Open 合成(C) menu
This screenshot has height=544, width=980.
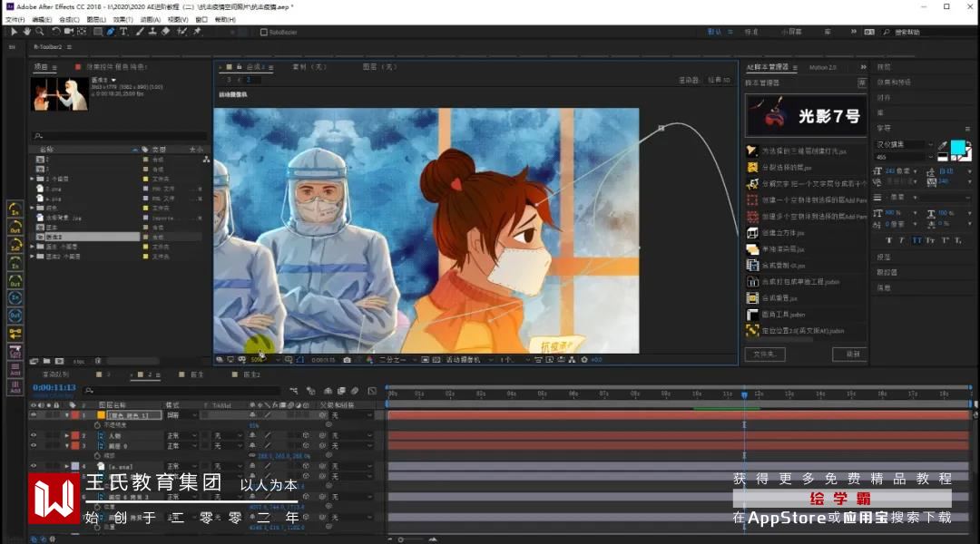tap(69, 19)
